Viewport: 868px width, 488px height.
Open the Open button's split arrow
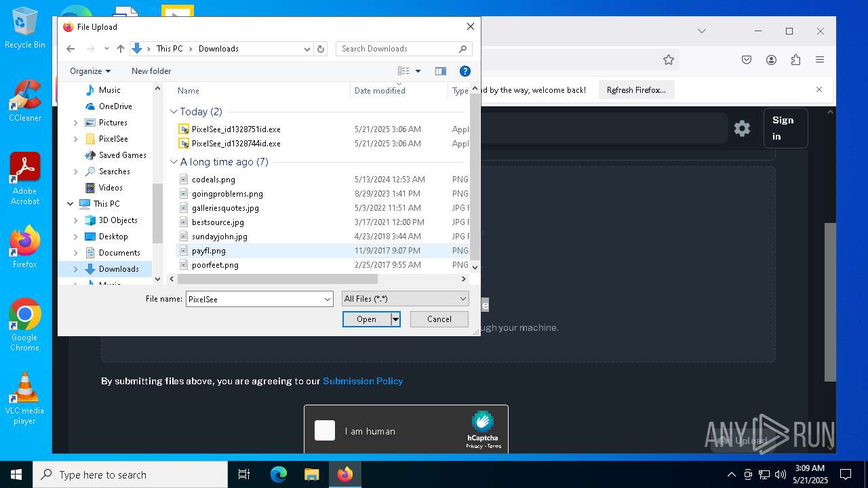pos(395,319)
